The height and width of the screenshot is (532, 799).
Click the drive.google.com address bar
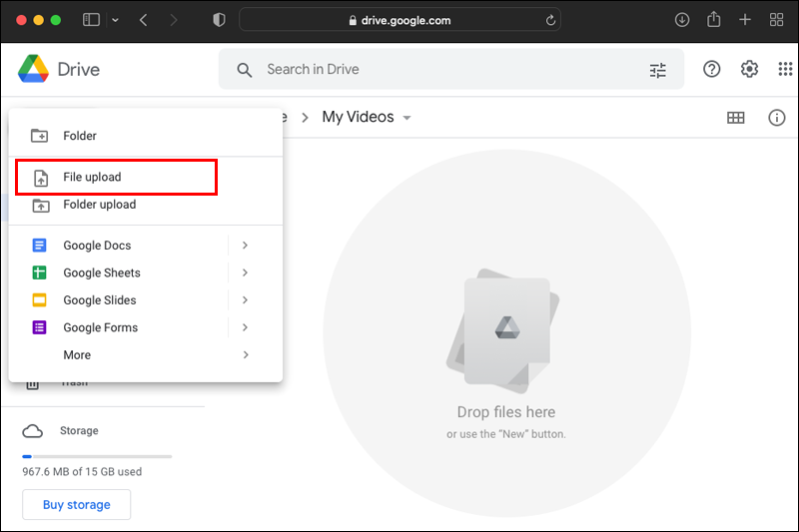tap(400, 20)
